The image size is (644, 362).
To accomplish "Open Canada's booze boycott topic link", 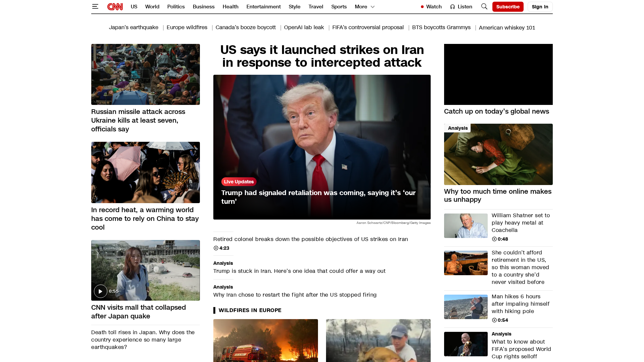I will [x=246, y=27].
